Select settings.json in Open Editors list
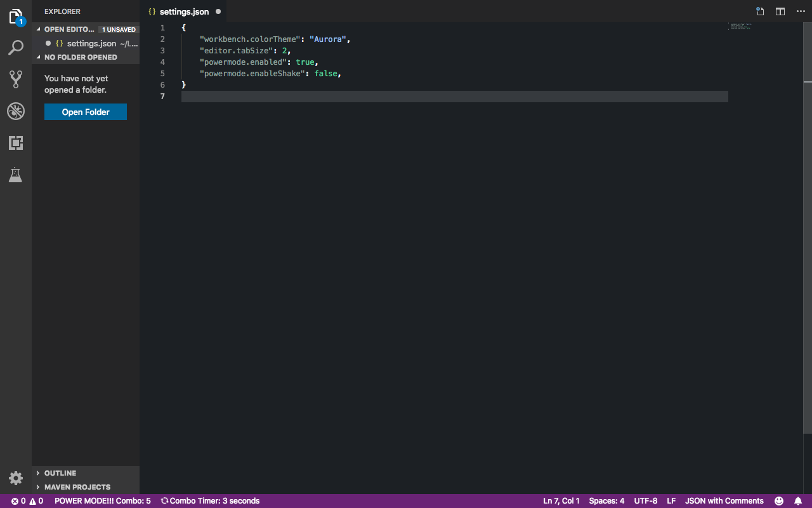This screenshot has width=812, height=508. pyautogui.click(x=92, y=43)
